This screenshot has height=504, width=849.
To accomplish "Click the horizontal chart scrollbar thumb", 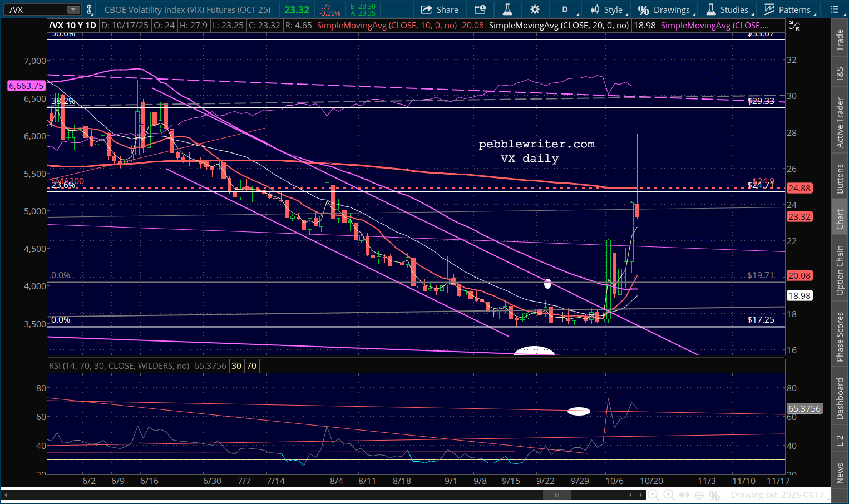I will pyautogui.click(x=556, y=495).
